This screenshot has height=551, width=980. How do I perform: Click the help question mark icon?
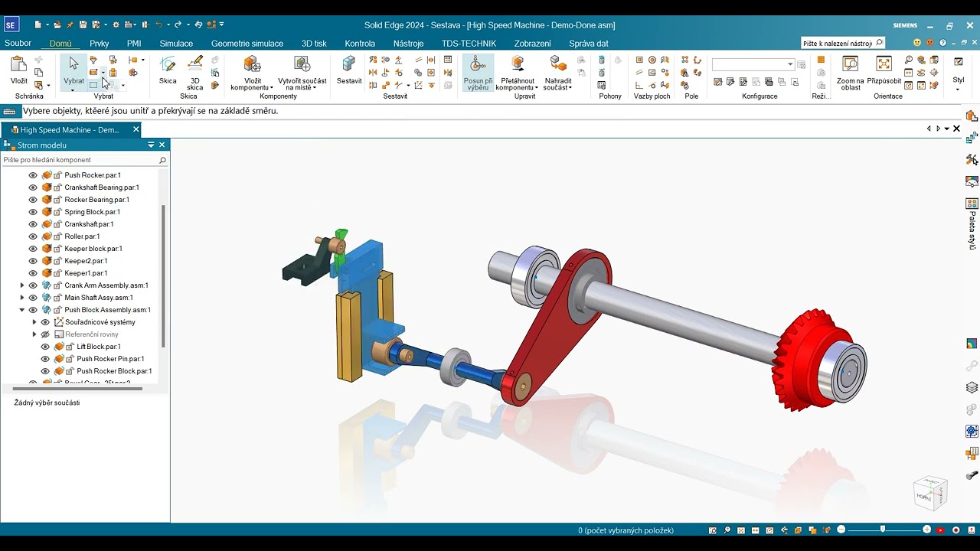coord(942,43)
